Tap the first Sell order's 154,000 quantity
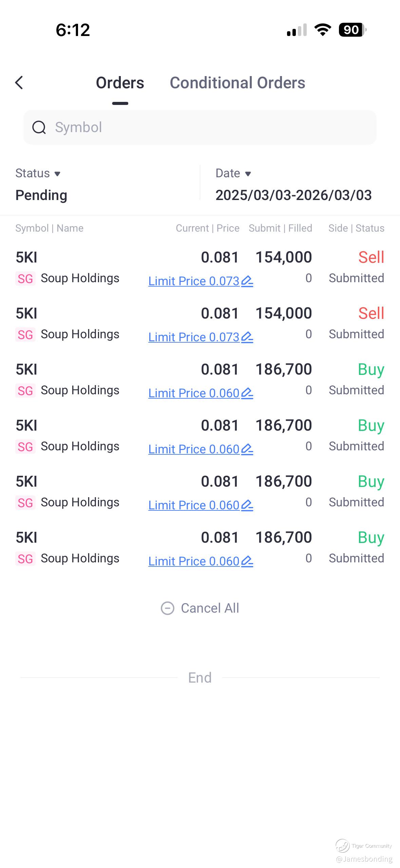The width and height of the screenshot is (400, 868). point(284,257)
